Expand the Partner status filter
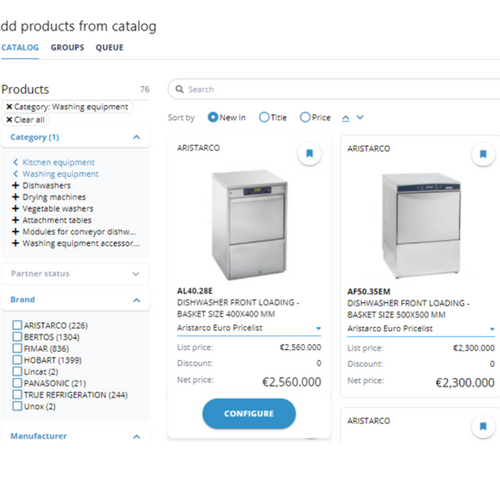Image resolution: width=500 pixels, height=500 pixels. click(x=75, y=274)
